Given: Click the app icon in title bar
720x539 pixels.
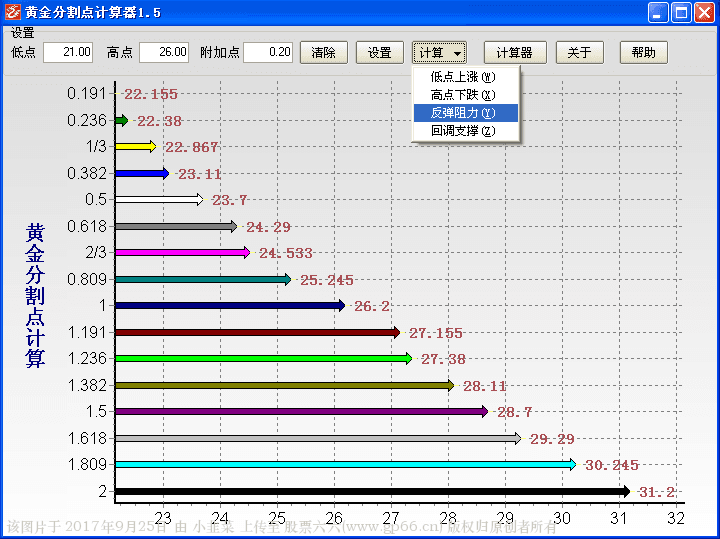Looking at the screenshot, I should (12, 12).
